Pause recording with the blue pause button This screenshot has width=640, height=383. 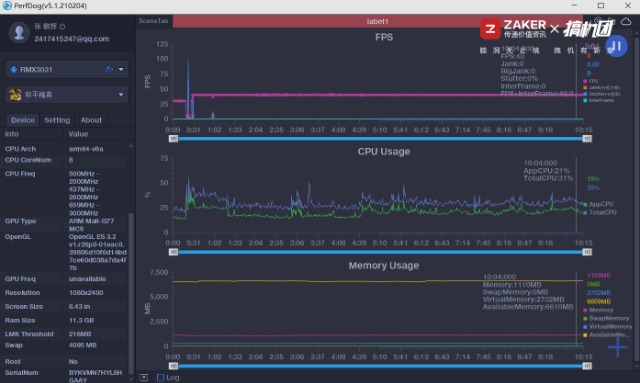click(616, 46)
